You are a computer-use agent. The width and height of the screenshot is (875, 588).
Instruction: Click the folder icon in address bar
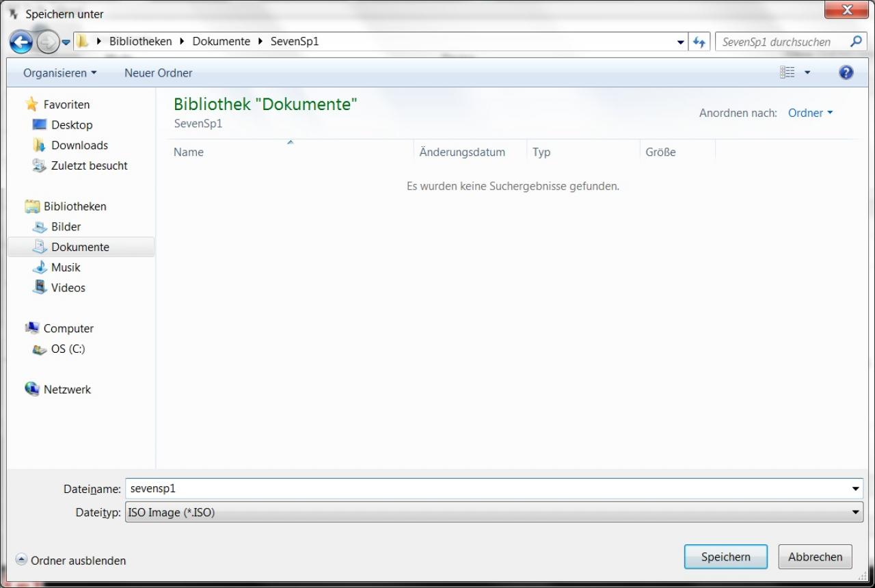point(83,42)
